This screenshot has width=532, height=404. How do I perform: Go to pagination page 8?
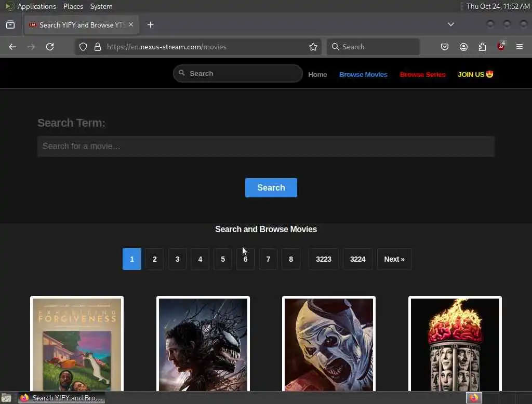(291, 259)
